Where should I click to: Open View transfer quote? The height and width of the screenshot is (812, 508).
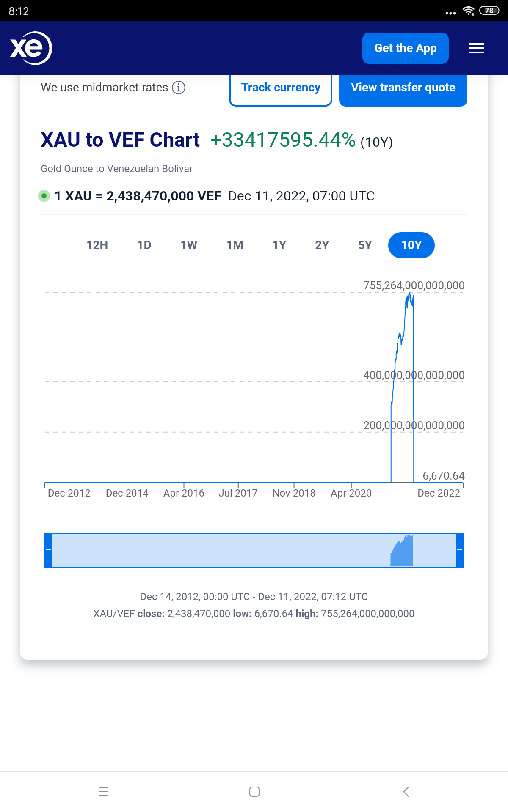(x=403, y=88)
